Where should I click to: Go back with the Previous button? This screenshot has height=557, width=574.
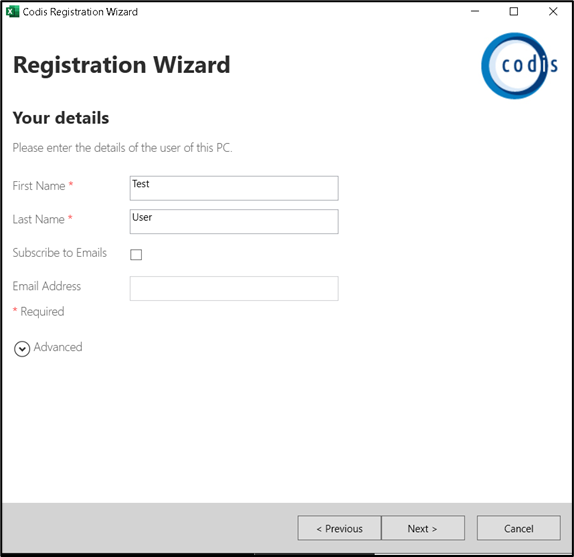339,528
